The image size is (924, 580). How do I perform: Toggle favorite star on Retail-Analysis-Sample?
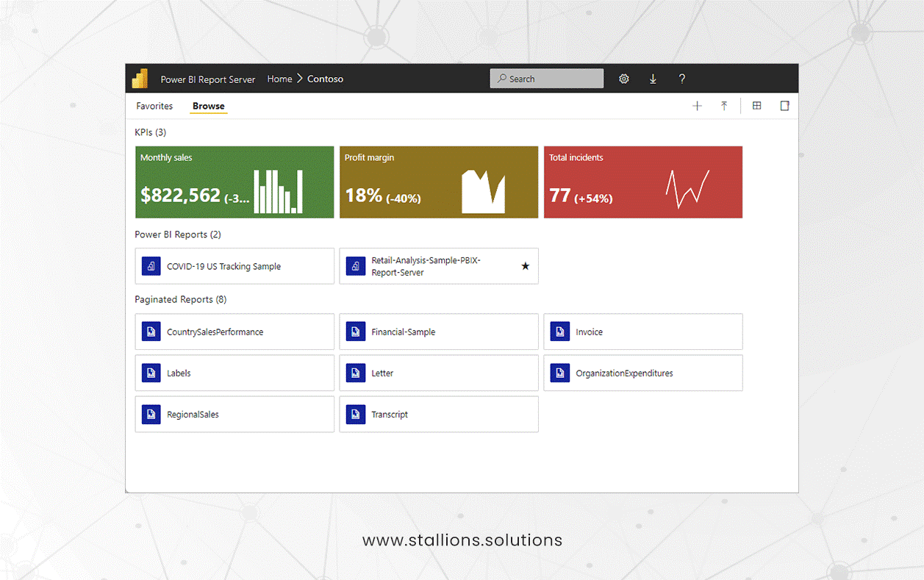click(525, 266)
